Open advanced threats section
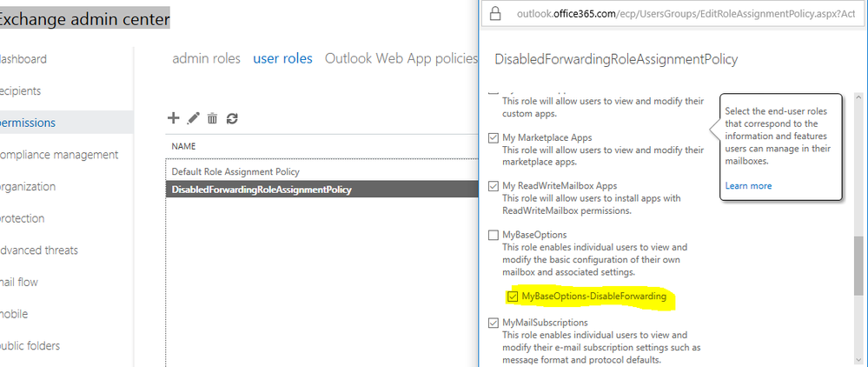 click(39, 250)
